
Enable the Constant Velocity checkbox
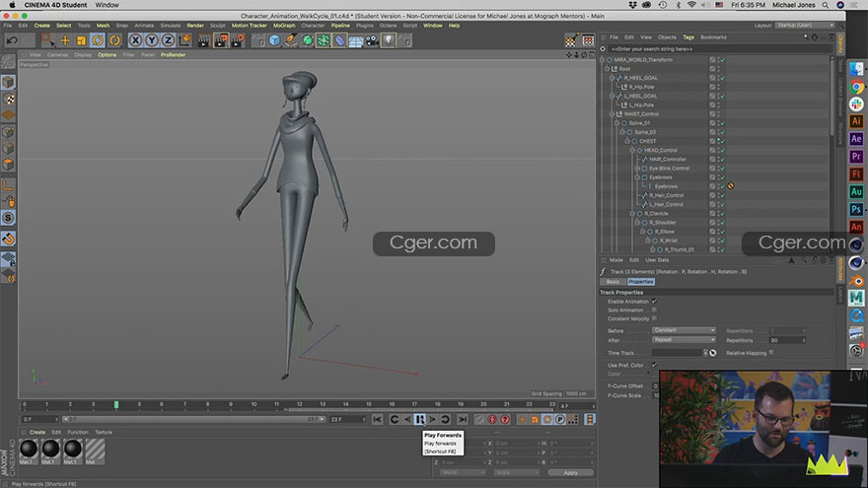click(x=654, y=318)
